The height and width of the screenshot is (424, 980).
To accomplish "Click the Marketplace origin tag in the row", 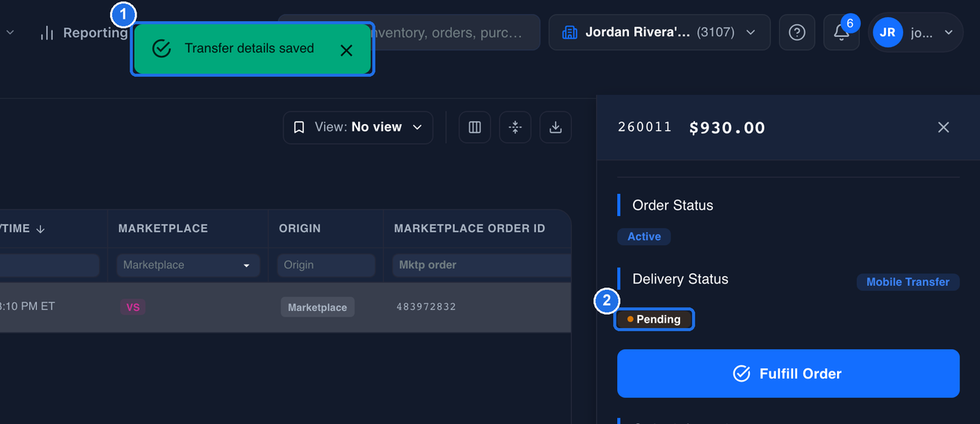I will [x=317, y=307].
